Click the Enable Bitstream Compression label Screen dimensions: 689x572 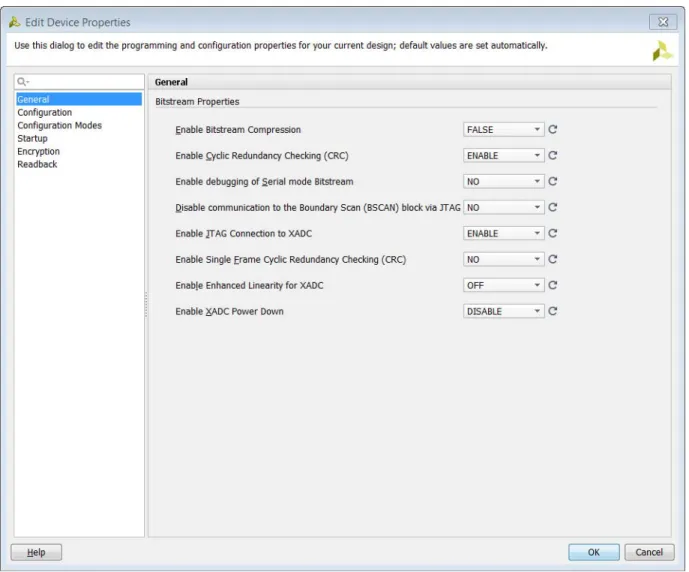pyautogui.click(x=238, y=130)
